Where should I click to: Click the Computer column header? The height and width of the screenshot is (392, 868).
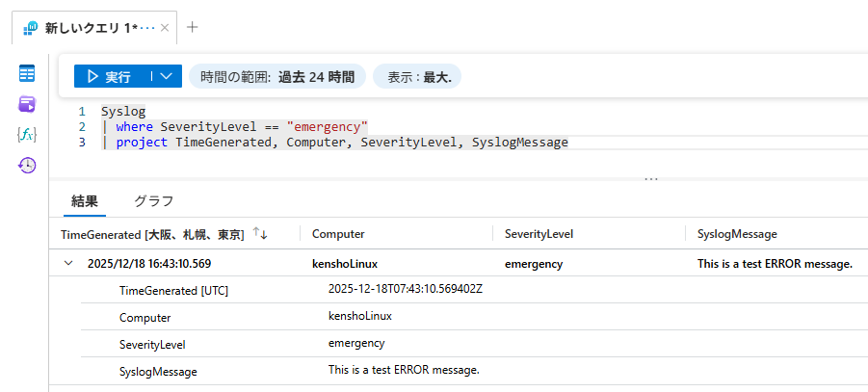click(x=338, y=234)
